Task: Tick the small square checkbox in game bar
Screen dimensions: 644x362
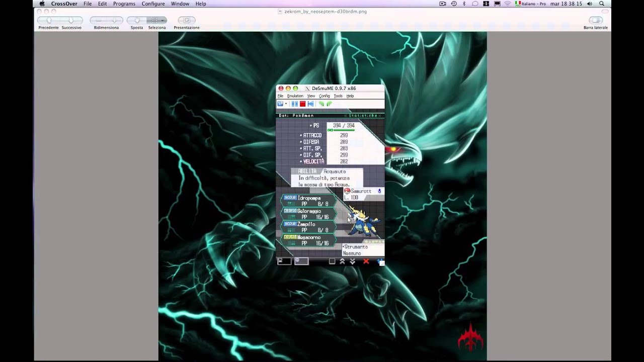Action: point(332,261)
